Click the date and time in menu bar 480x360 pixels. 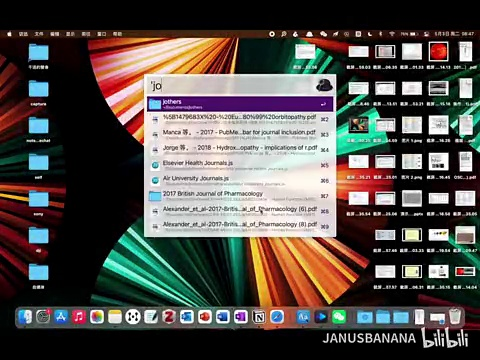click(x=454, y=34)
